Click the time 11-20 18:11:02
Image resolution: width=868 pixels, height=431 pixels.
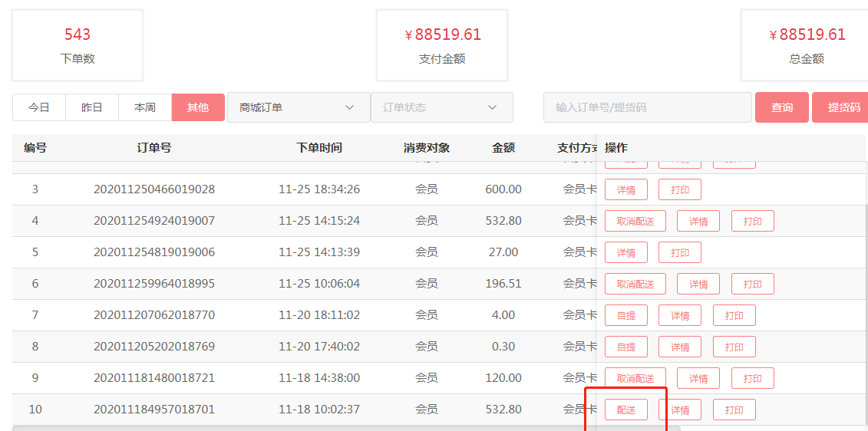319,316
